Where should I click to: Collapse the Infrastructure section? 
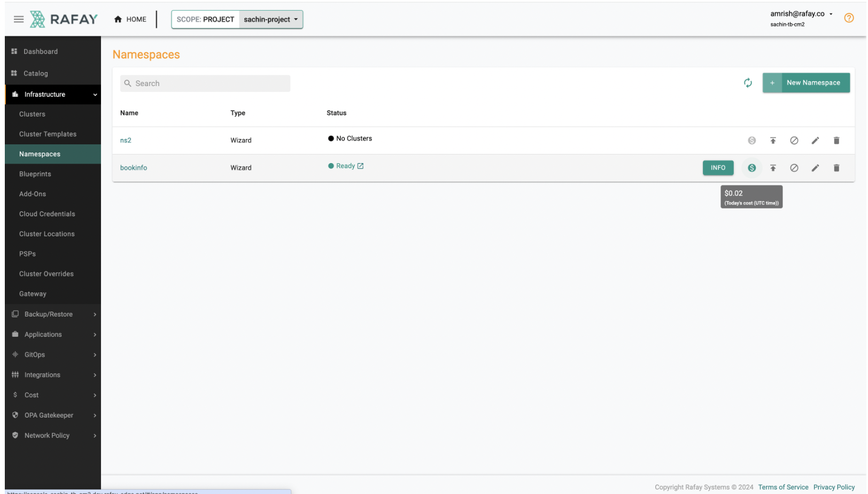click(x=53, y=94)
